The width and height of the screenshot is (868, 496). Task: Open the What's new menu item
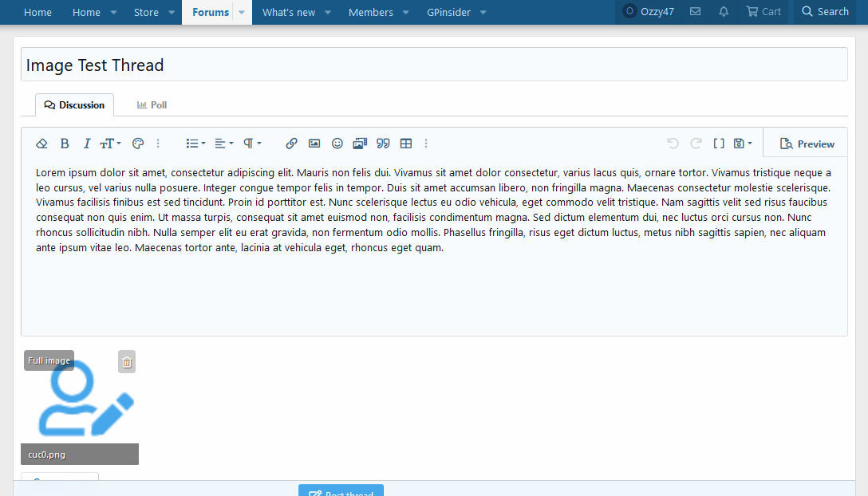[288, 12]
